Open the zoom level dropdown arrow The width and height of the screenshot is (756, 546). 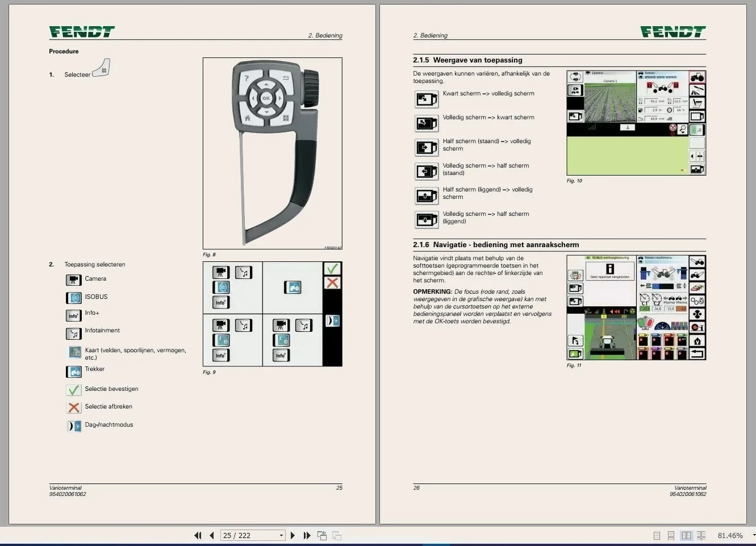pyautogui.click(x=753, y=535)
